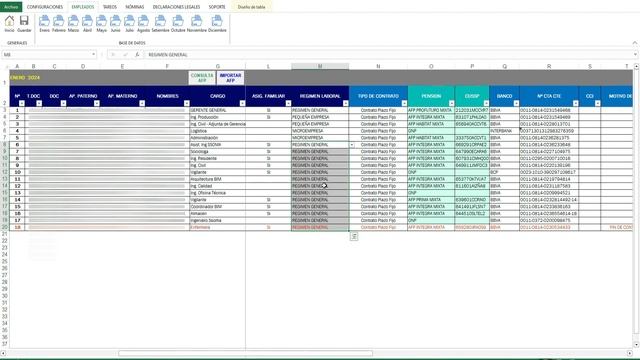Click the Quick Analysis icon below selection
The width and height of the screenshot is (640, 360).
tap(354, 236)
